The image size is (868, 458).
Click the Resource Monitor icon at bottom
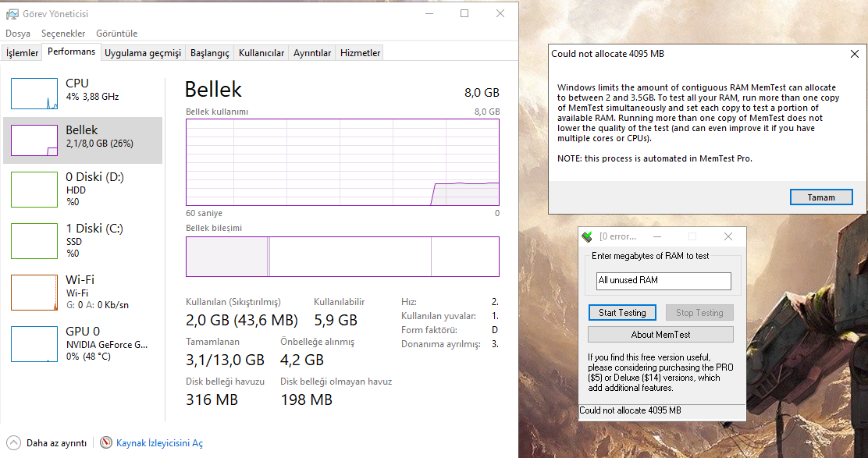click(106, 443)
